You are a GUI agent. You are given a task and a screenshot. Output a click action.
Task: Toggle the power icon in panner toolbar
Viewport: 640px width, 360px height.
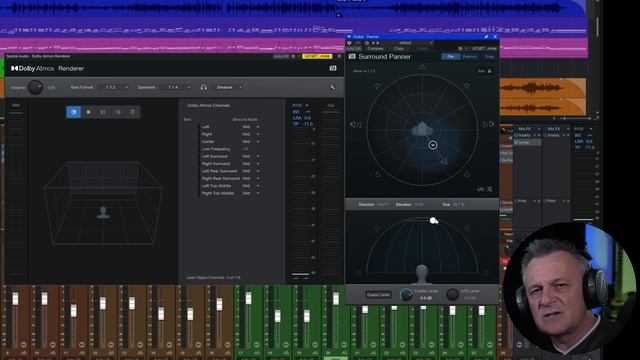[349, 43]
